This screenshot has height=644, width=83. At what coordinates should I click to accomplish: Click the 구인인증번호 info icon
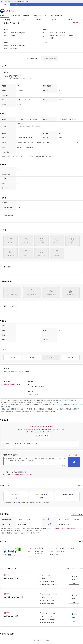[51, 524]
